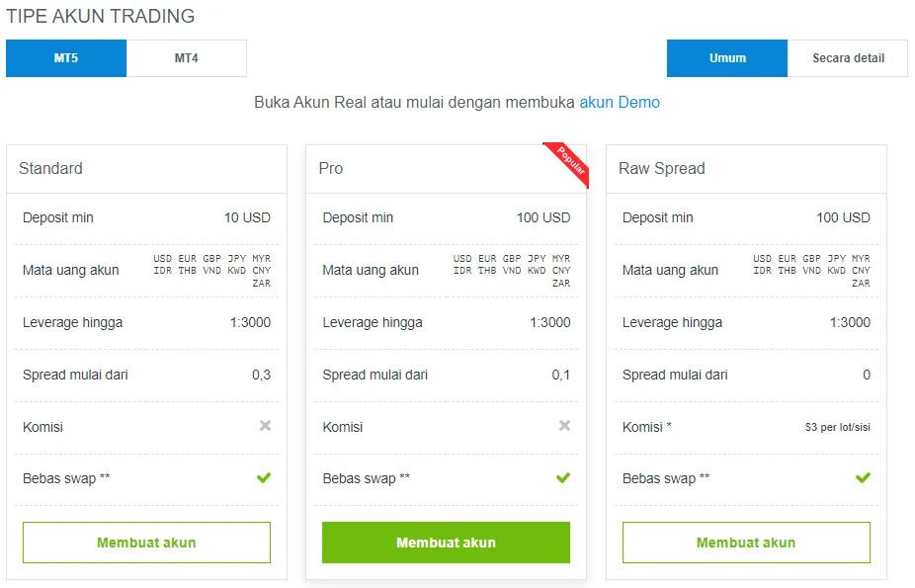Click the Standard account card title
The width and height of the screenshot is (915, 588).
click(50, 169)
